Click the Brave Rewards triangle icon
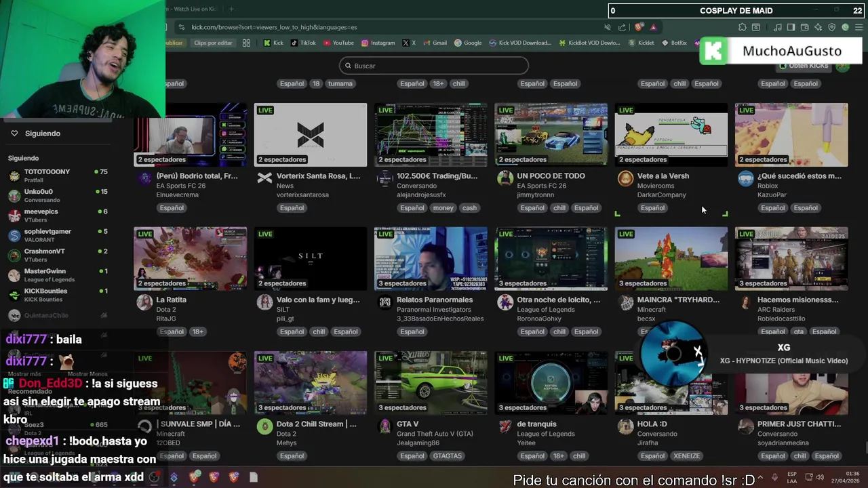Screen dimensions: 868x488 click(x=653, y=27)
